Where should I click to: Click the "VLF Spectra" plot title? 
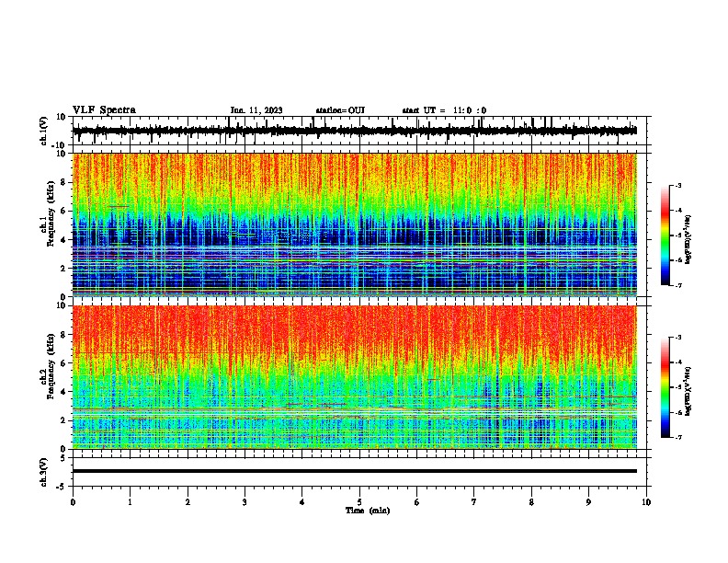click(x=104, y=109)
